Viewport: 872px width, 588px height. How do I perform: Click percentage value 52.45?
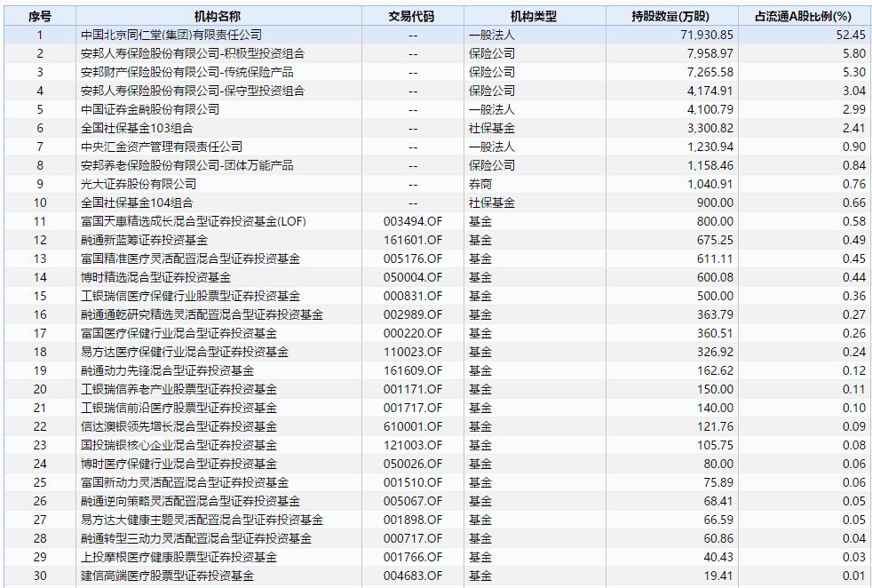[x=851, y=35]
